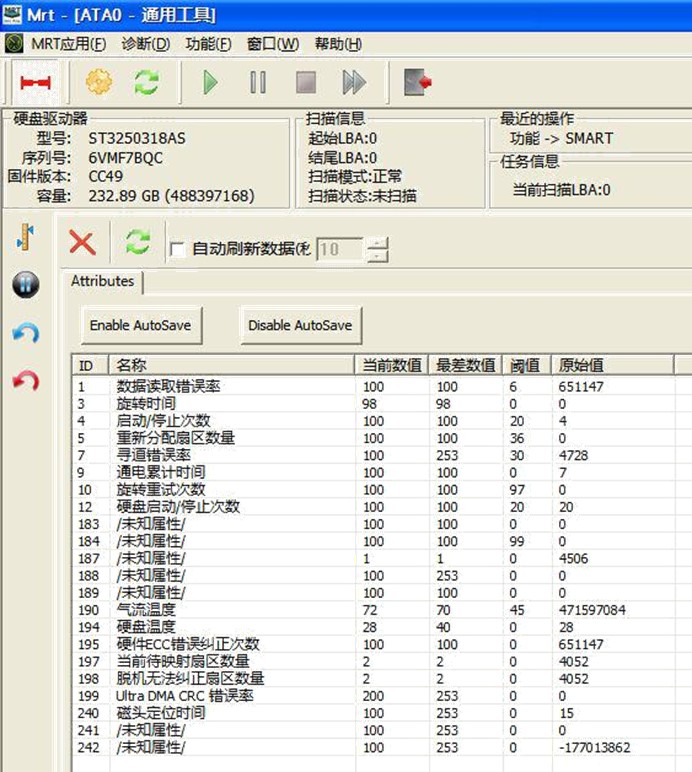The width and height of the screenshot is (692, 772).
Task: Open settings with the gear icon
Action: coord(99,82)
